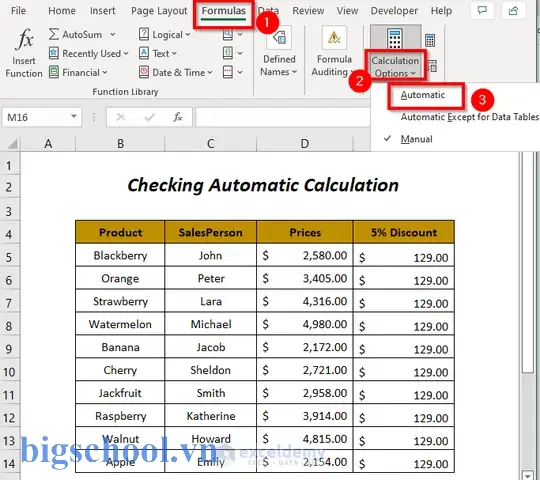The height and width of the screenshot is (480, 540).
Task: Click the formula bar fx icon
Action: point(178,117)
